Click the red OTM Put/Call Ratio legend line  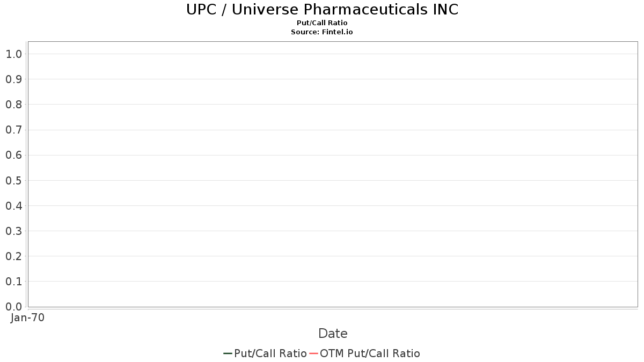point(314,353)
